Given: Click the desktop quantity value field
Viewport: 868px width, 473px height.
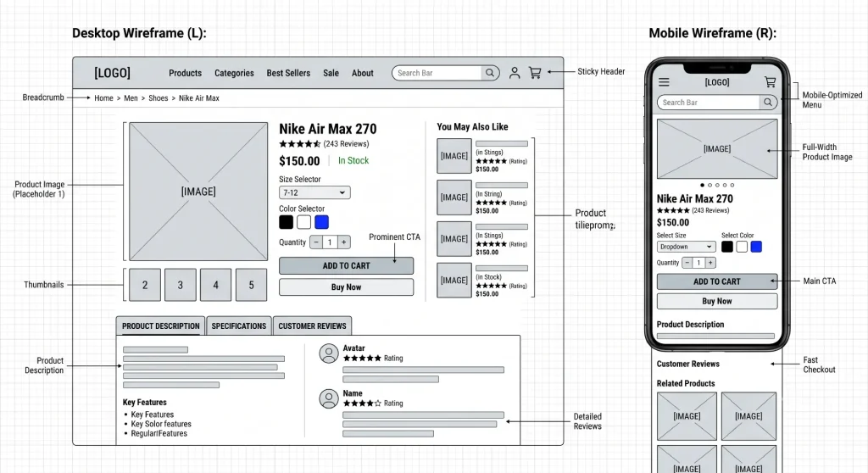Looking at the screenshot, I should [x=330, y=242].
